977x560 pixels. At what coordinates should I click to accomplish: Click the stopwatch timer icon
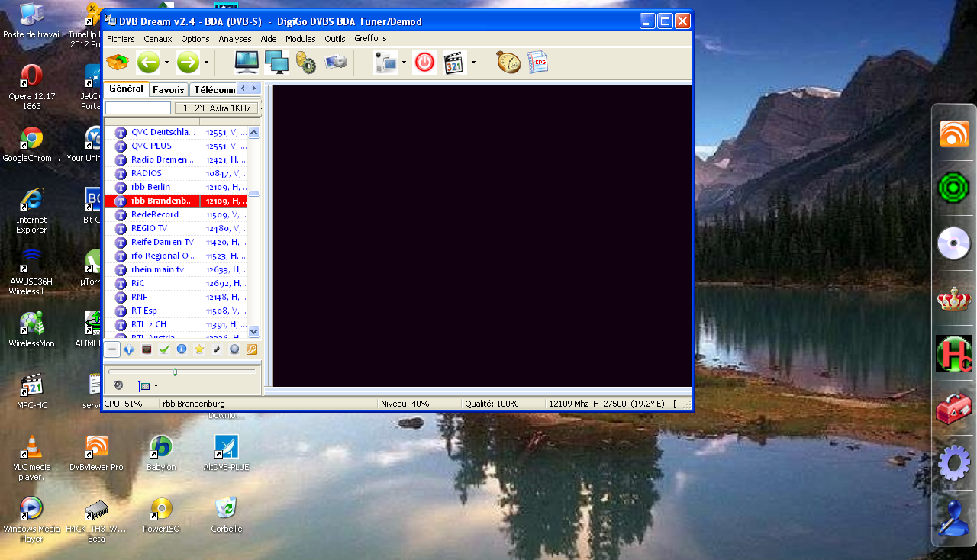(x=508, y=63)
